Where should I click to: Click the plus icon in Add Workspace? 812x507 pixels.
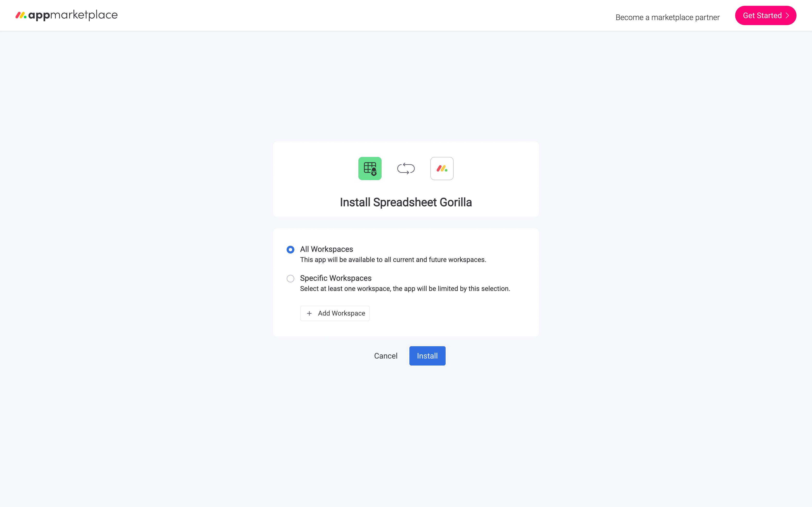coord(309,313)
